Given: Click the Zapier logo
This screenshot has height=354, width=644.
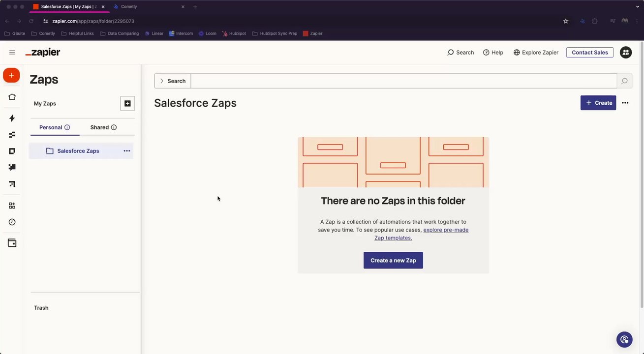Looking at the screenshot, I should (43, 53).
